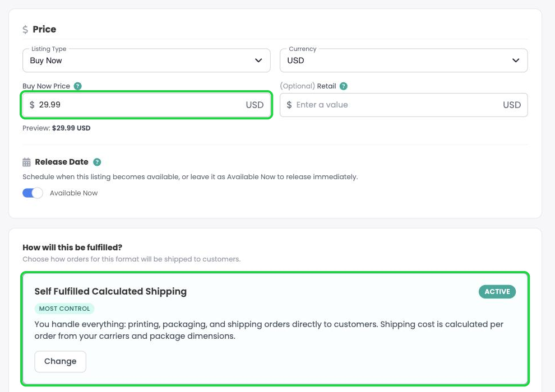Open the Listing Type dropdown
The width and height of the screenshot is (555, 392).
click(146, 60)
